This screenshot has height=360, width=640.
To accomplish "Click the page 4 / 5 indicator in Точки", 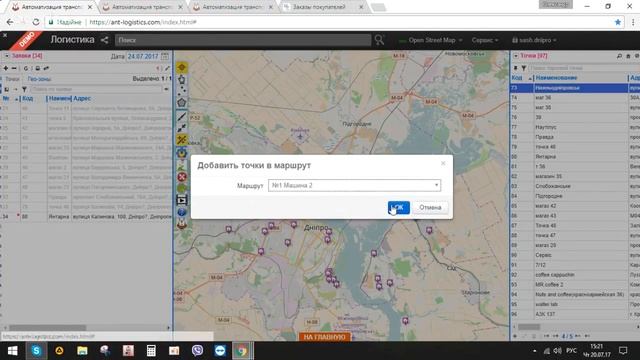I will [x=567, y=336].
